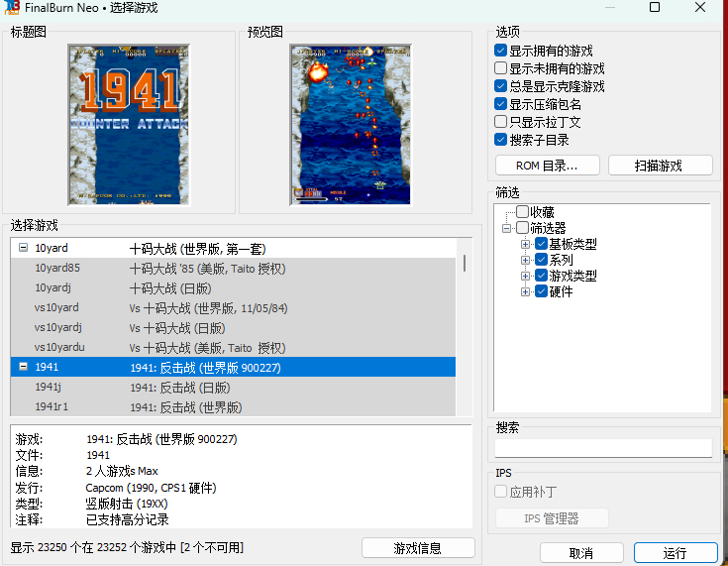Uncheck the 基板类型 filter checkbox
The image size is (728, 566).
pos(541,244)
